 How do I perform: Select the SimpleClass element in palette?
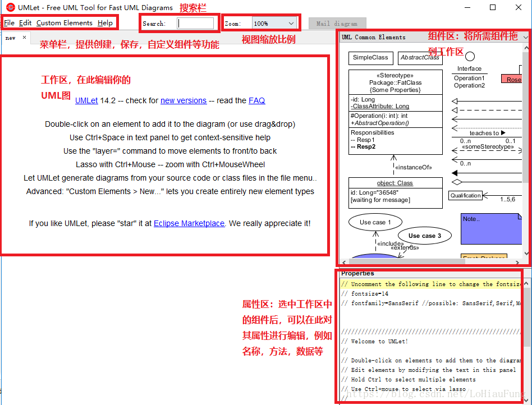tap(370, 58)
